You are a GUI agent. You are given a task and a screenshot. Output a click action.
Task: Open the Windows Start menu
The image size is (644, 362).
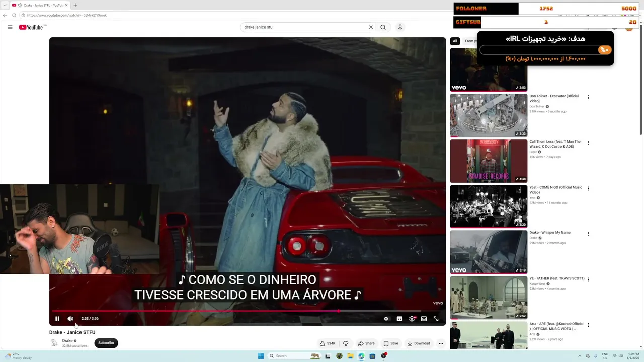pos(261,356)
